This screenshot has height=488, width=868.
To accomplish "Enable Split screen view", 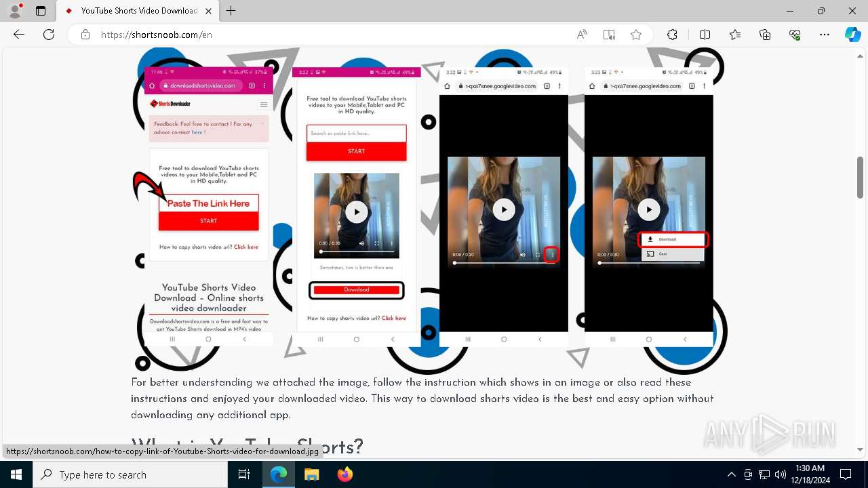I will point(705,35).
